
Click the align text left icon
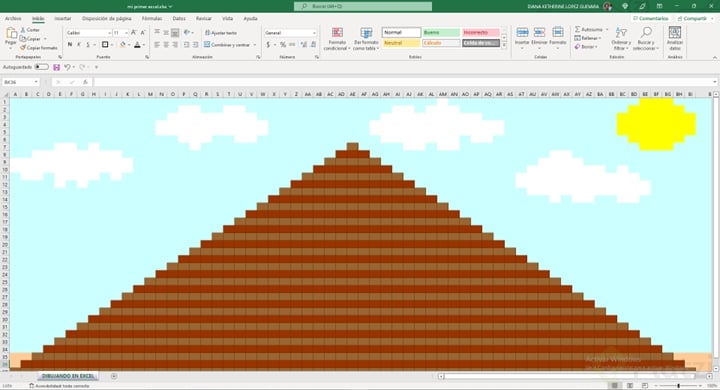157,45
